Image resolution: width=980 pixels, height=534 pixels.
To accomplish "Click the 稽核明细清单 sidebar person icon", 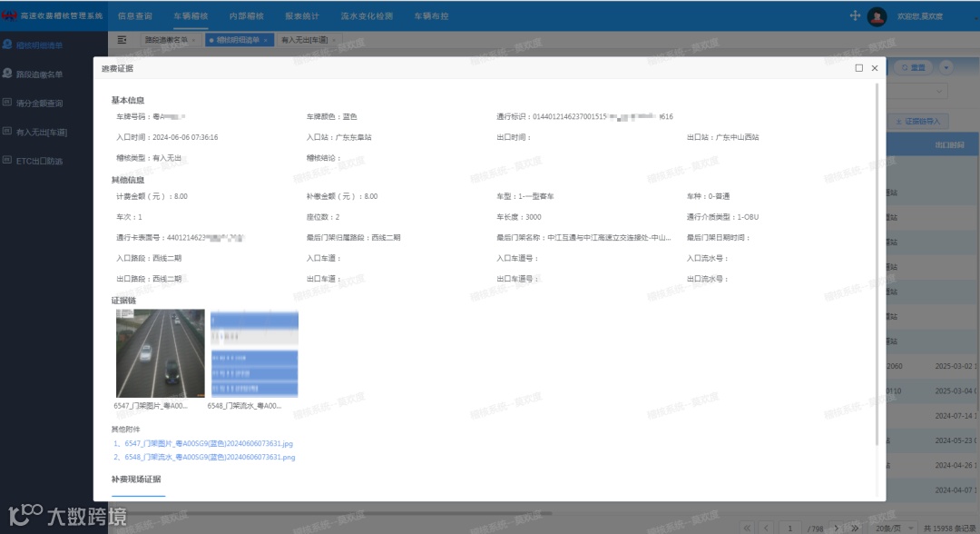I will pyautogui.click(x=7, y=44).
